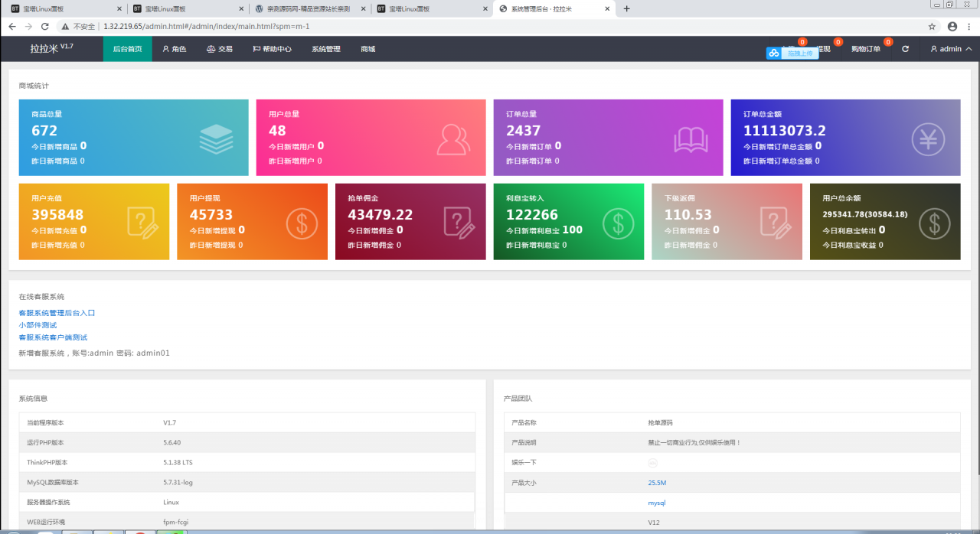Click the book icon on 订单总量 card
Image resolution: width=980 pixels, height=534 pixels.
pos(691,138)
